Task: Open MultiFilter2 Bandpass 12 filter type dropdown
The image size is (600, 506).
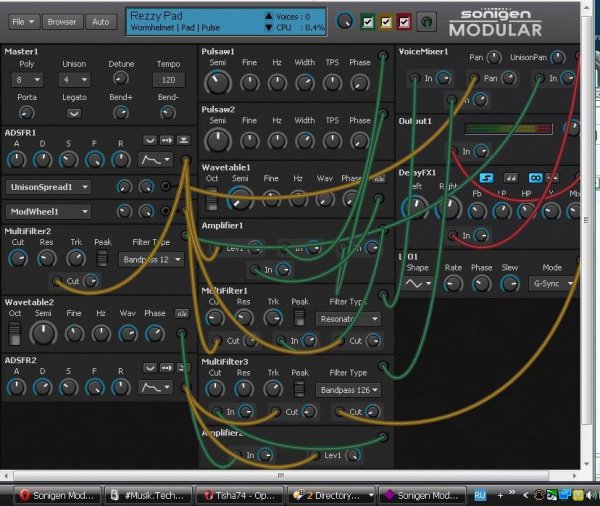Action: [152, 260]
